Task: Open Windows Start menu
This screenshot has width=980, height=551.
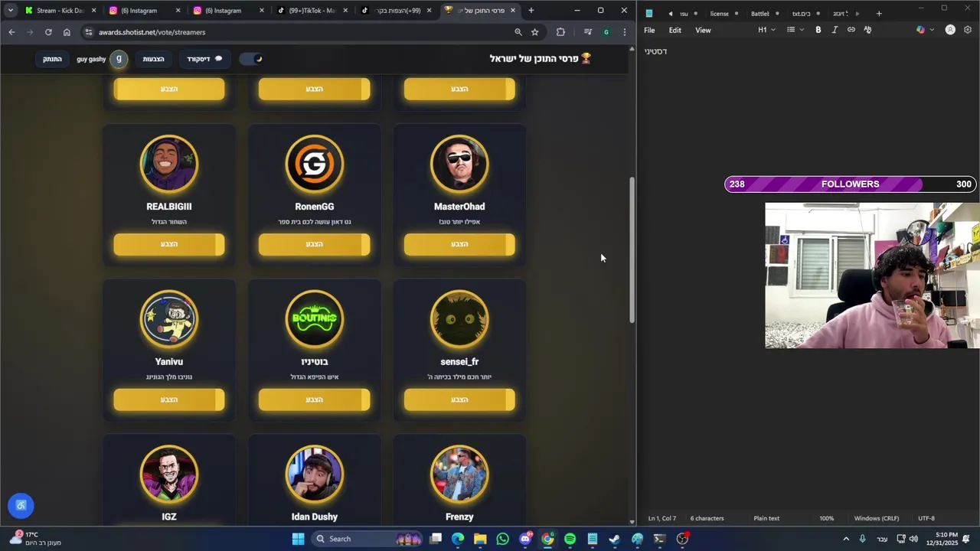Action: (x=298, y=539)
